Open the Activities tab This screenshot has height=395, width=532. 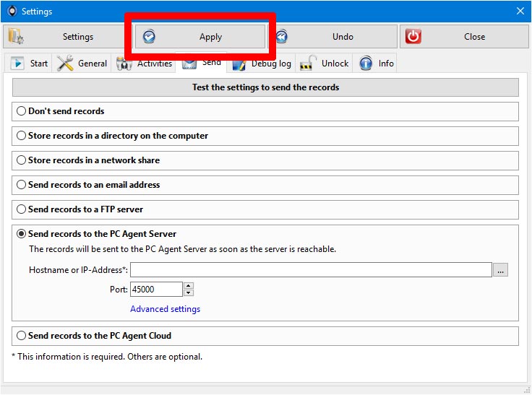point(145,64)
